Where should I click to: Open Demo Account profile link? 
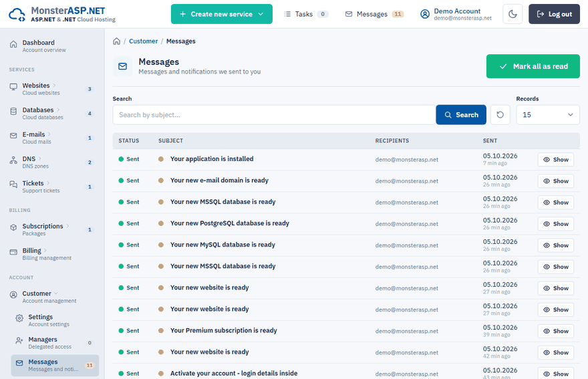tap(456, 14)
